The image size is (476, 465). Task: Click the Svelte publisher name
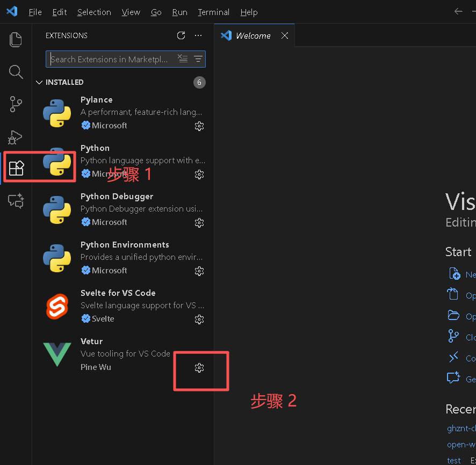(x=103, y=319)
